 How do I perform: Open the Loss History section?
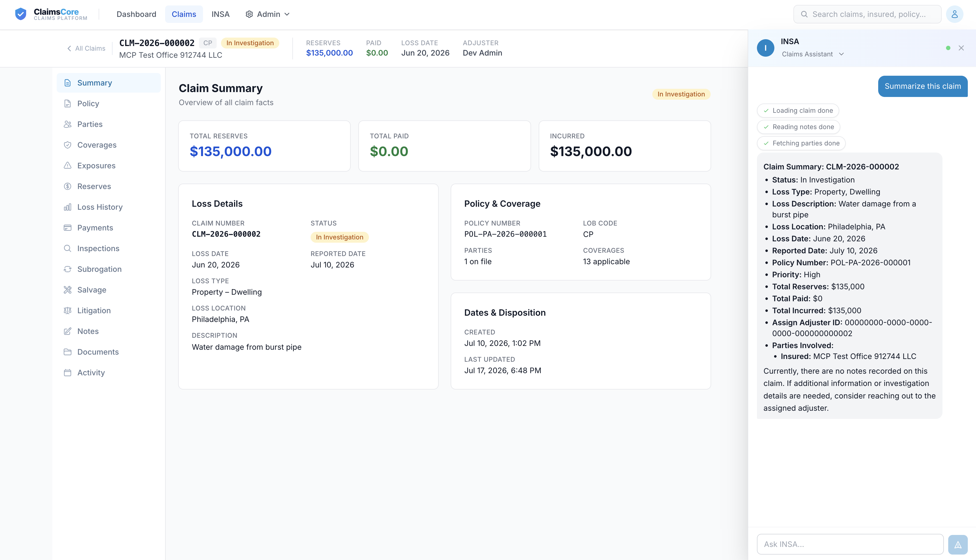(108, 207)
